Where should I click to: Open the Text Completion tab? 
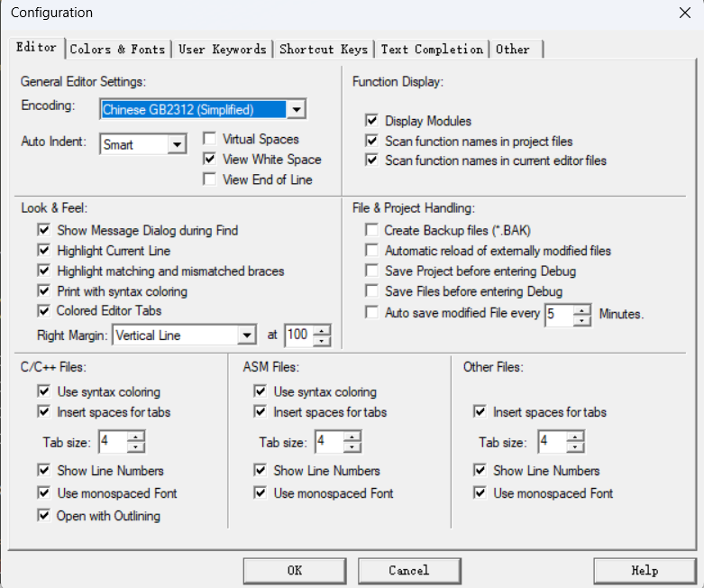click(432, 49)
